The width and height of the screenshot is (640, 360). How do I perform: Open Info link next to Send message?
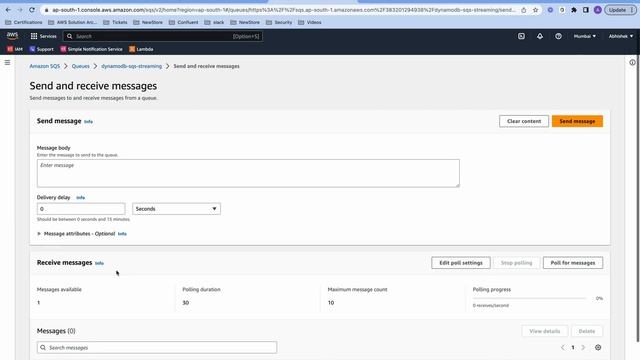(88, 122)
